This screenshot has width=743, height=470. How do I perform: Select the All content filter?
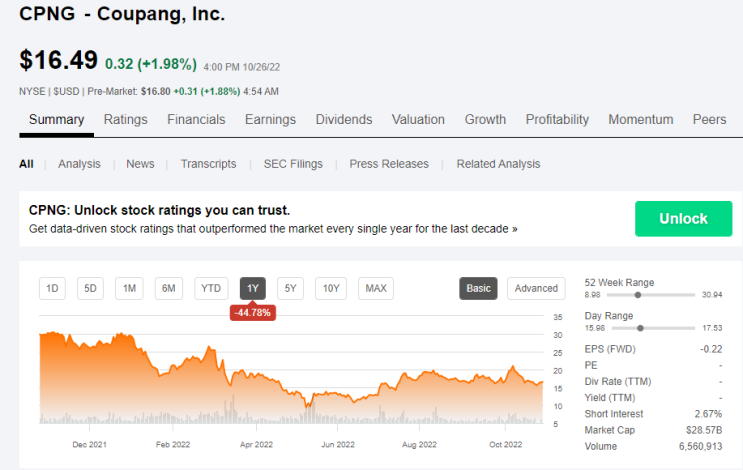pyautogui.click(x=26, y=164)
